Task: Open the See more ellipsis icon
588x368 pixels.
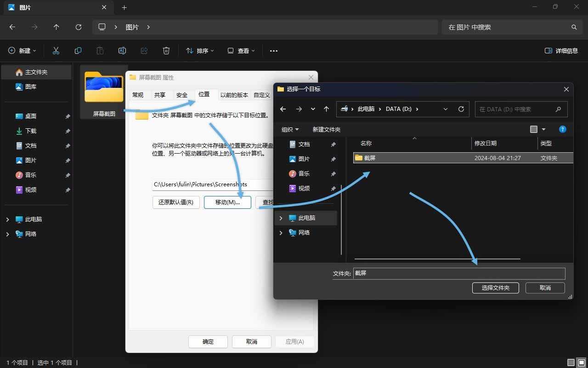Action: click(274, 51)
